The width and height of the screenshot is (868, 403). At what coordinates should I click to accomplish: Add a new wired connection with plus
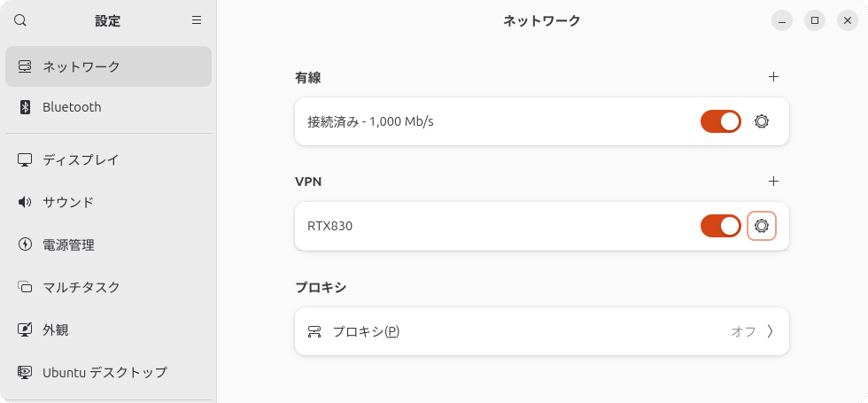pyautogui.click(x=774, y=76)
